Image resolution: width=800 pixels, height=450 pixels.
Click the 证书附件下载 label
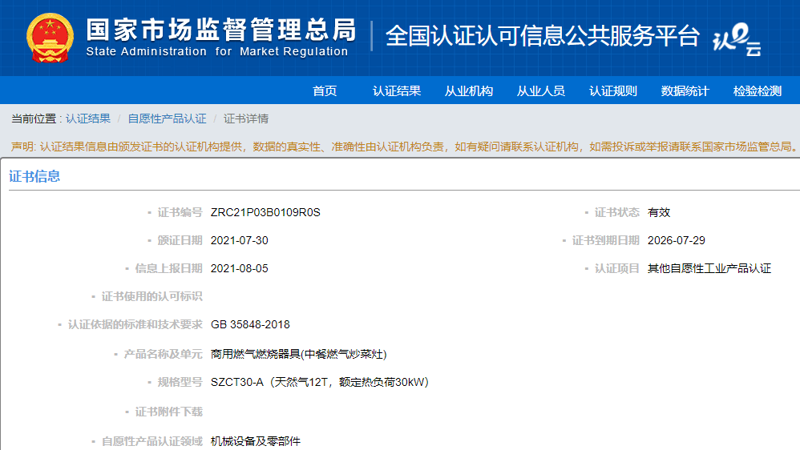168,412
